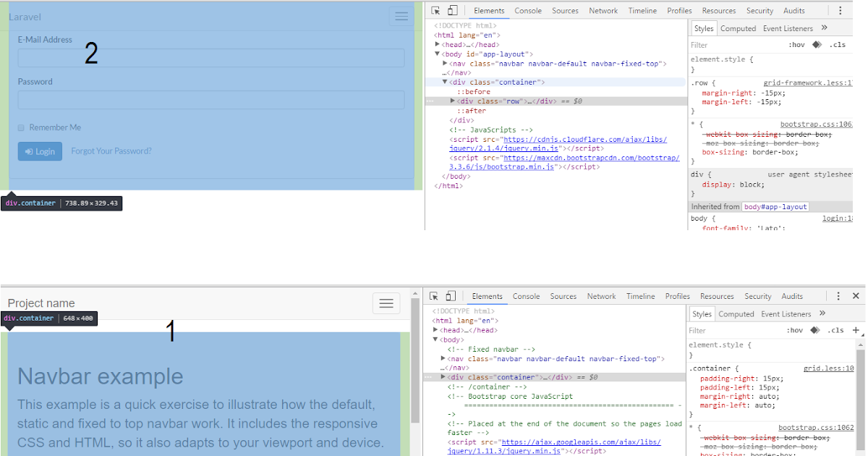Show more style tabs chevron, Laravel DevTools
Screen dimensions: 868x456
824,28
